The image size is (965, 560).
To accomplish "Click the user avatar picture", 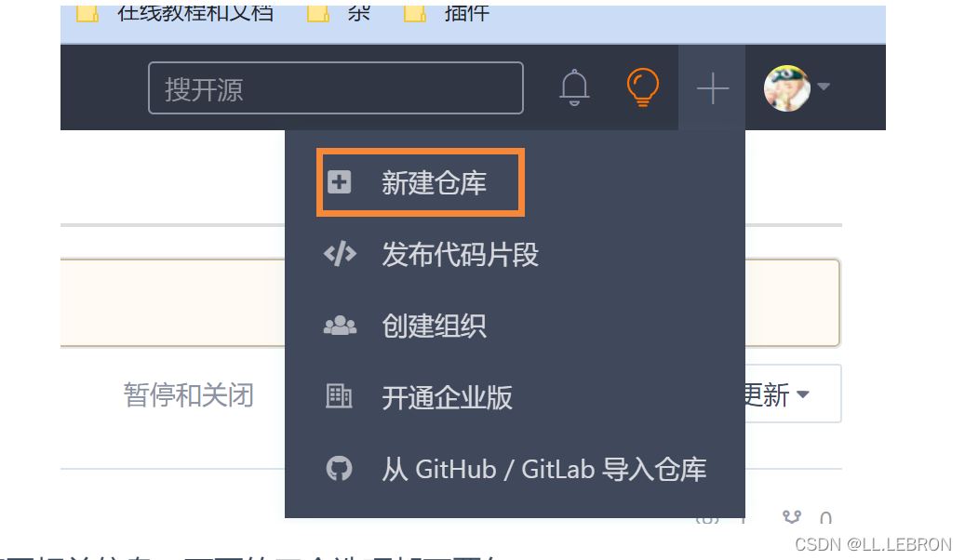I will (x=786, y=88).
